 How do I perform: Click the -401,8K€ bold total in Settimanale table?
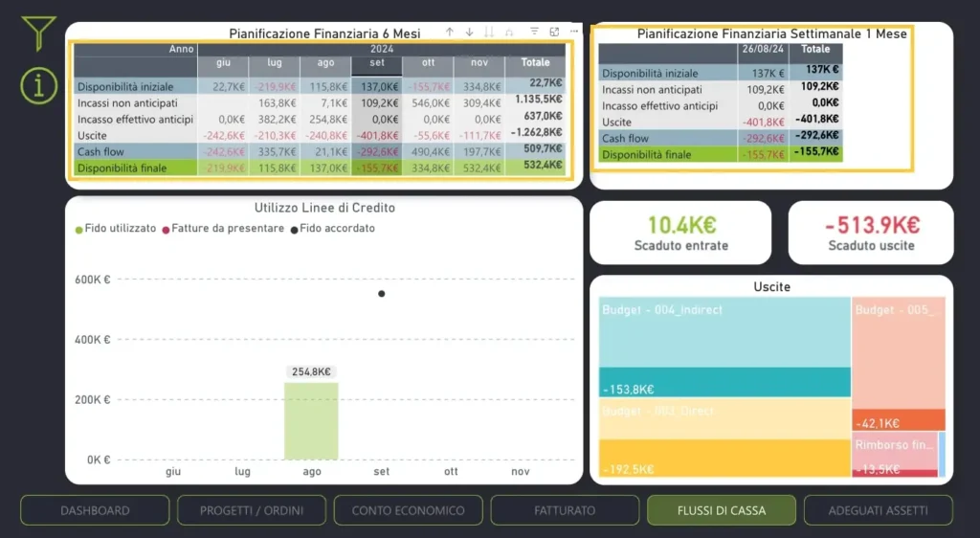817,119
